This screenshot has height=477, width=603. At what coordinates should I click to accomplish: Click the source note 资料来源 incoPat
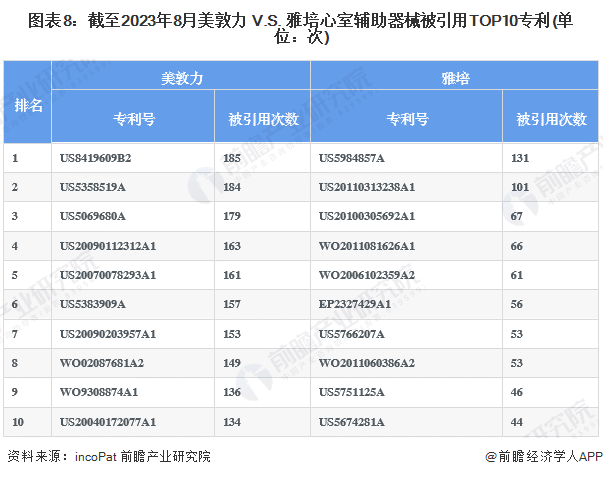[109, 457]
